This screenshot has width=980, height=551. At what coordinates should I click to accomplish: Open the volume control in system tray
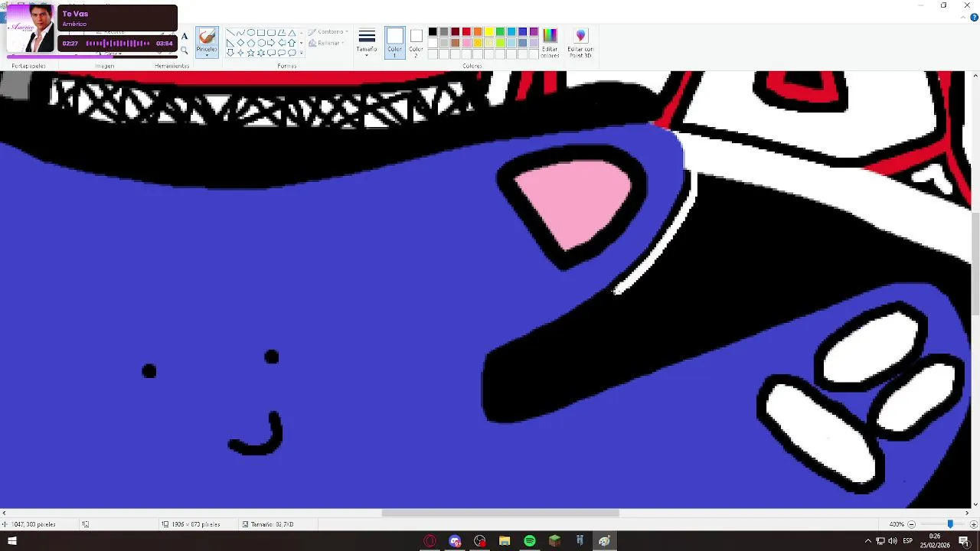(893, 541)
